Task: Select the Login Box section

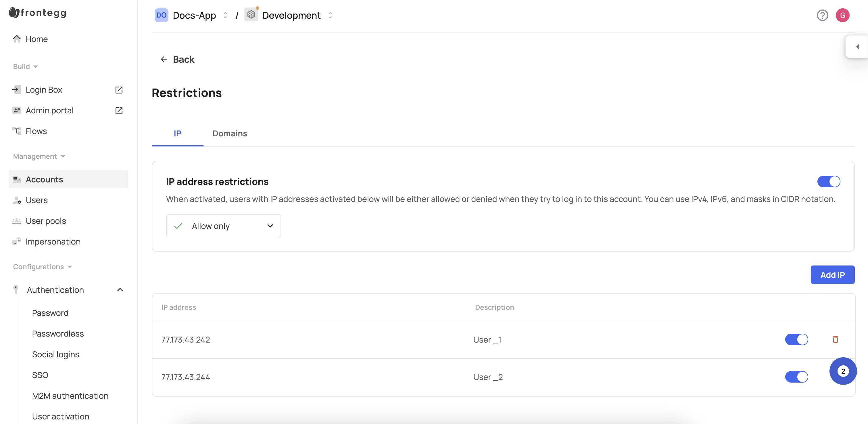Action: [x=44, y=90]
